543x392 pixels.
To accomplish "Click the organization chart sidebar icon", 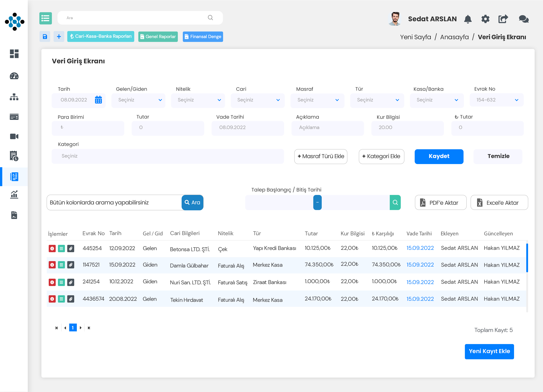I will pyautogui.click(x=14, y=97).
